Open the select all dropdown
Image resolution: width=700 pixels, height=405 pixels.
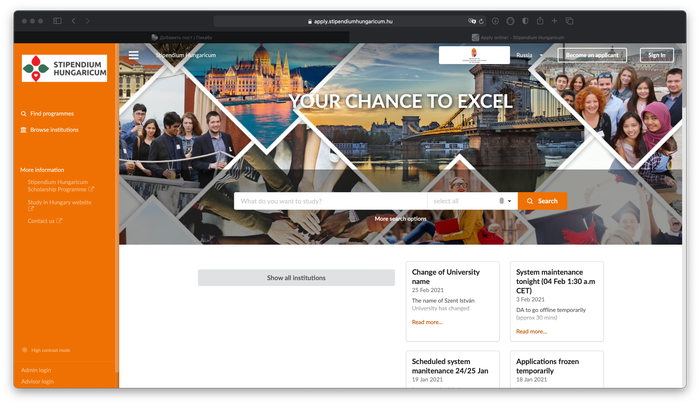click(x=472, y=201)
